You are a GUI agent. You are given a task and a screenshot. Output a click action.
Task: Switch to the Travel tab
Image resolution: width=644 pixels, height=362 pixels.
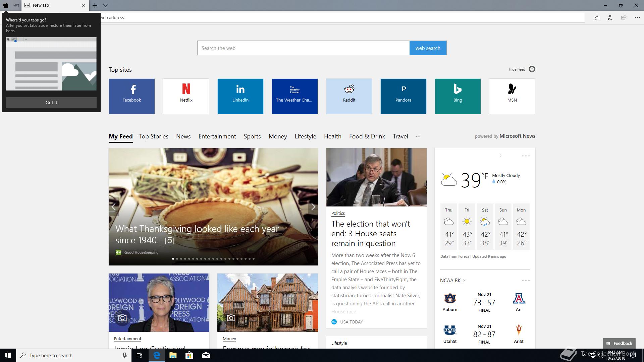400,136
